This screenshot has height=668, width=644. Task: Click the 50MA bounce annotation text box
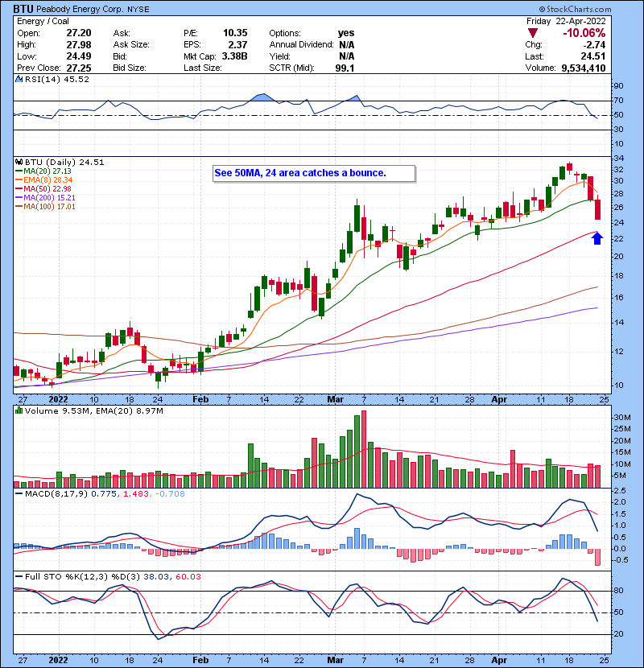(x=314, y=173)
